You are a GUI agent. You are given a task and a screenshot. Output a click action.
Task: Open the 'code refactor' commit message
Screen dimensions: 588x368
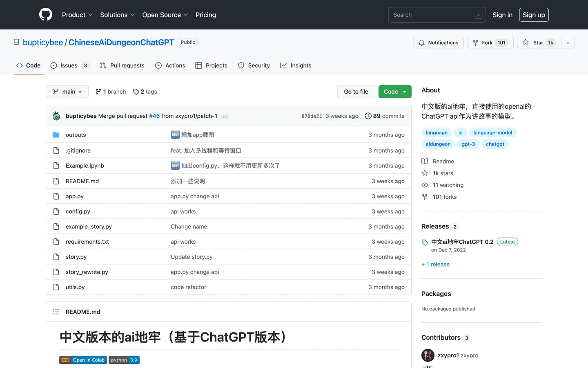[x=188, y=287]
